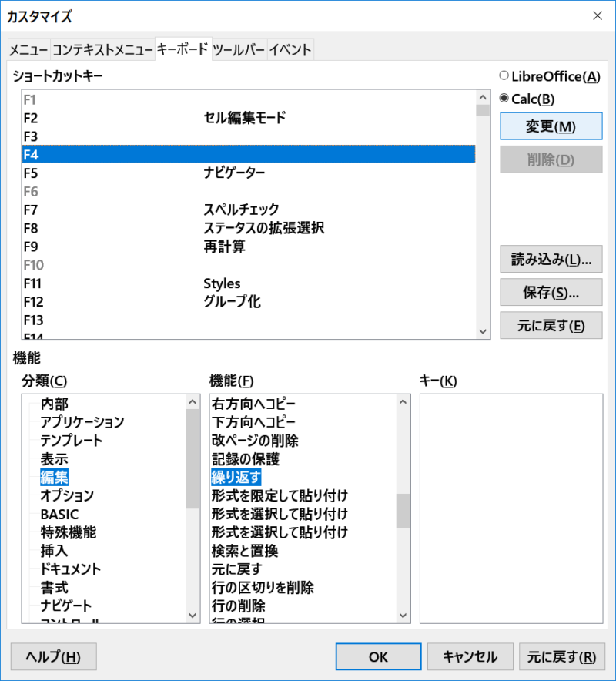
Task: Select the 挿入 category
Action: point(54,551)
